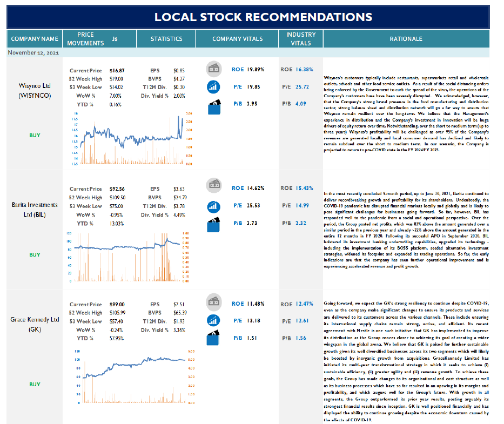The image size is (504, 424).
Task: Select the RATIONALE column header
Action: [x=406, y=39]
